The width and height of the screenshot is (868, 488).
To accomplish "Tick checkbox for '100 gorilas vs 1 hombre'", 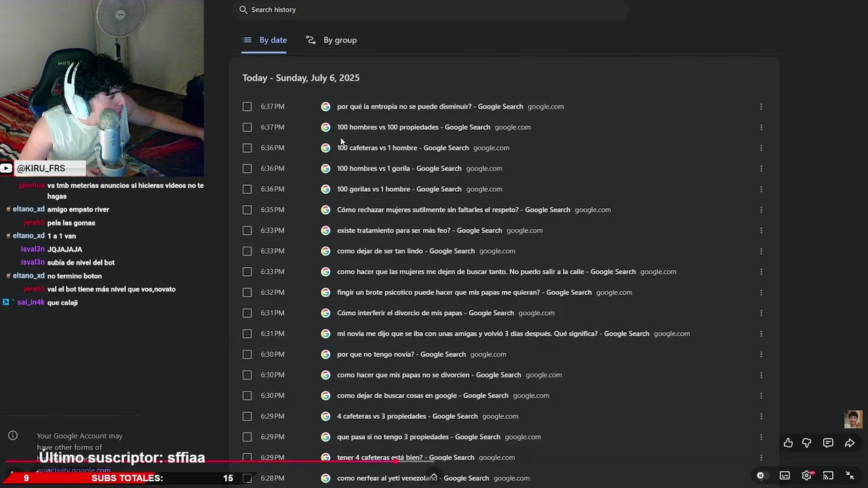I will coord(247,189).
